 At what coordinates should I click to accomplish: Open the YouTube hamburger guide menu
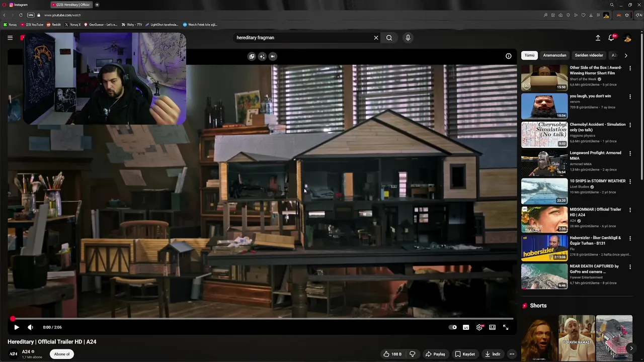[10, 38]
